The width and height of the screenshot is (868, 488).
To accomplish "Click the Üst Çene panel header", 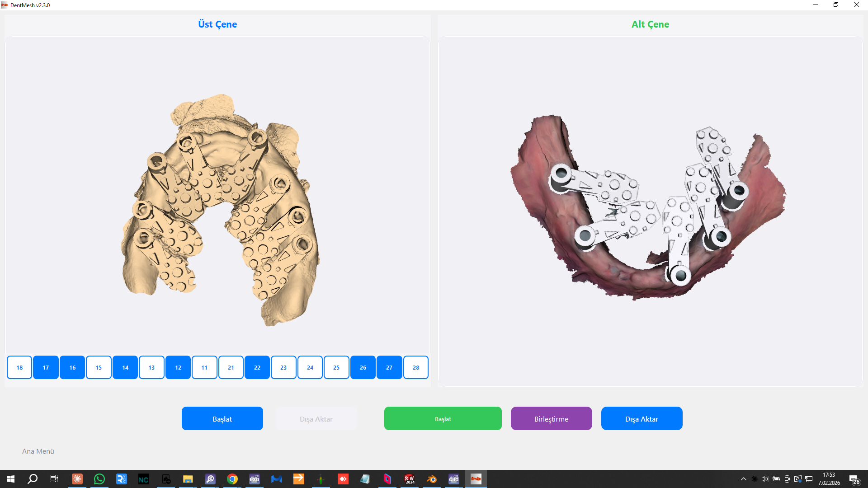I will (217, 24).
